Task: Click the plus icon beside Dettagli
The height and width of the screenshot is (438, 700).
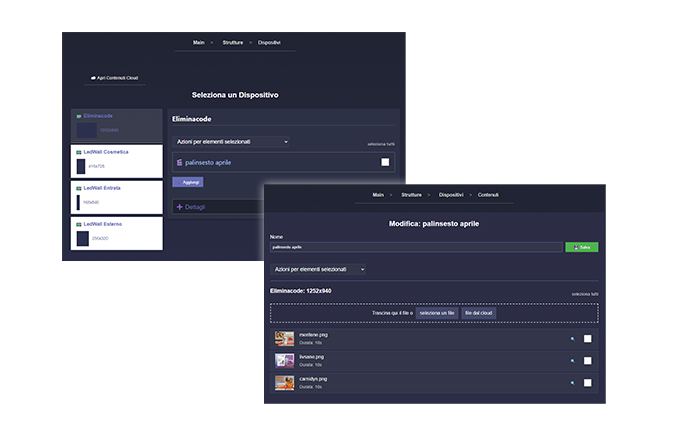Action: 179,207
